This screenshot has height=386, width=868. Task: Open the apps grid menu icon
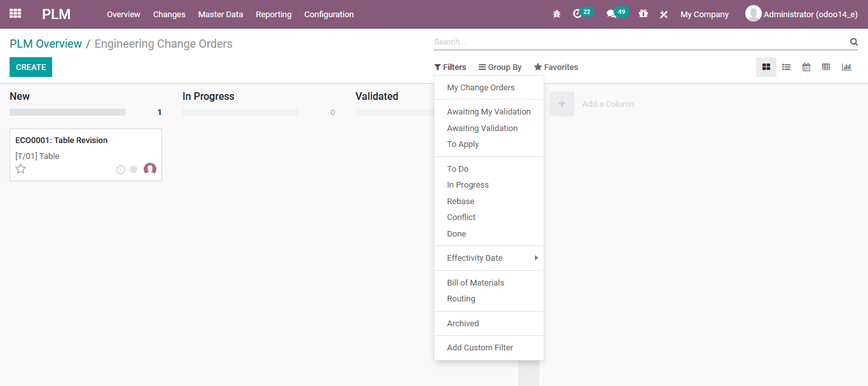[x=15, y=13]
